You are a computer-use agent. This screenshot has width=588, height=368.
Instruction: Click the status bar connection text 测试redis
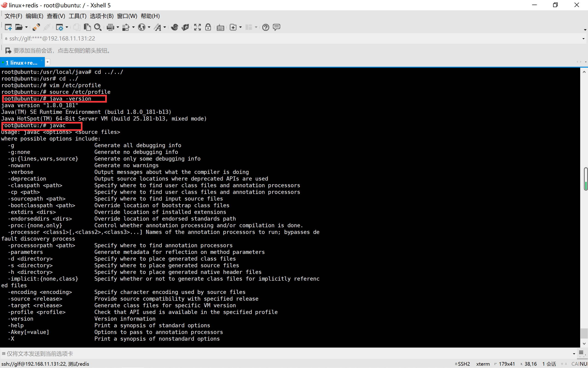click(79, 364)
